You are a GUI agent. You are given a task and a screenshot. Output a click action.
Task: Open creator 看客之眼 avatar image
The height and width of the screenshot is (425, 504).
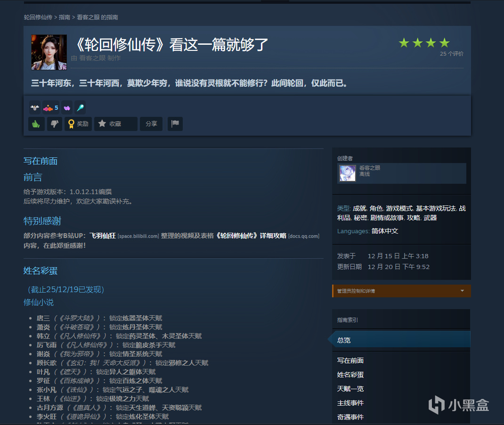click(348, 173)
